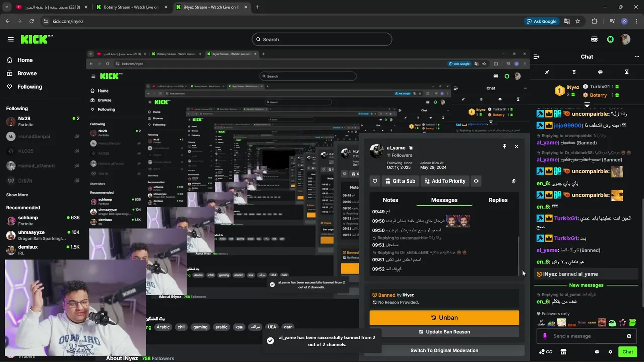
Task: Expand Show More followed channels
Action: [17, 195]
